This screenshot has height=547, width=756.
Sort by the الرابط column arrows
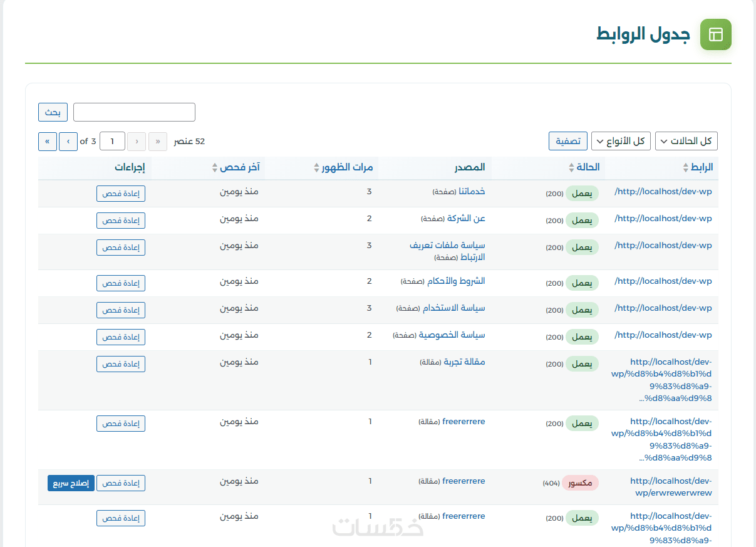[x=686, y=168]
